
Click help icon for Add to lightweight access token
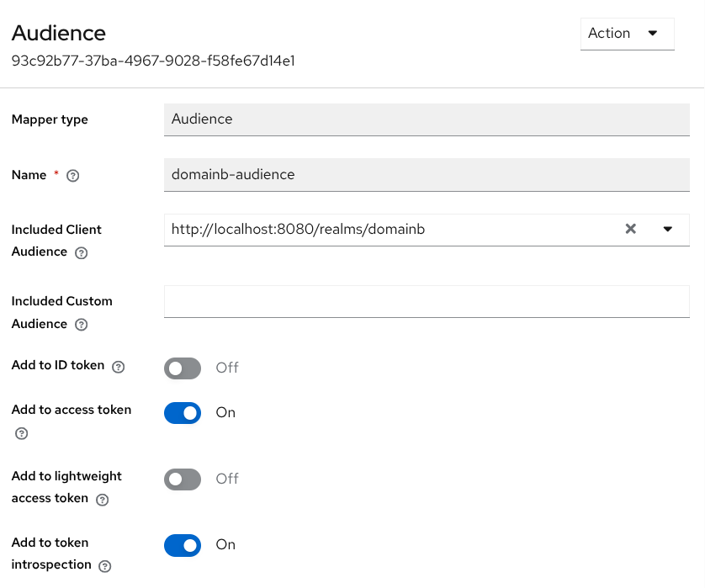pyautogui.click(x=102, y=498)
